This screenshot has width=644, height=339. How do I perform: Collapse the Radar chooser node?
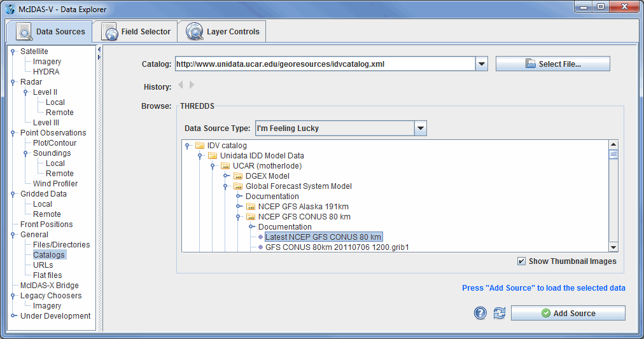click(x=13, y=82)
